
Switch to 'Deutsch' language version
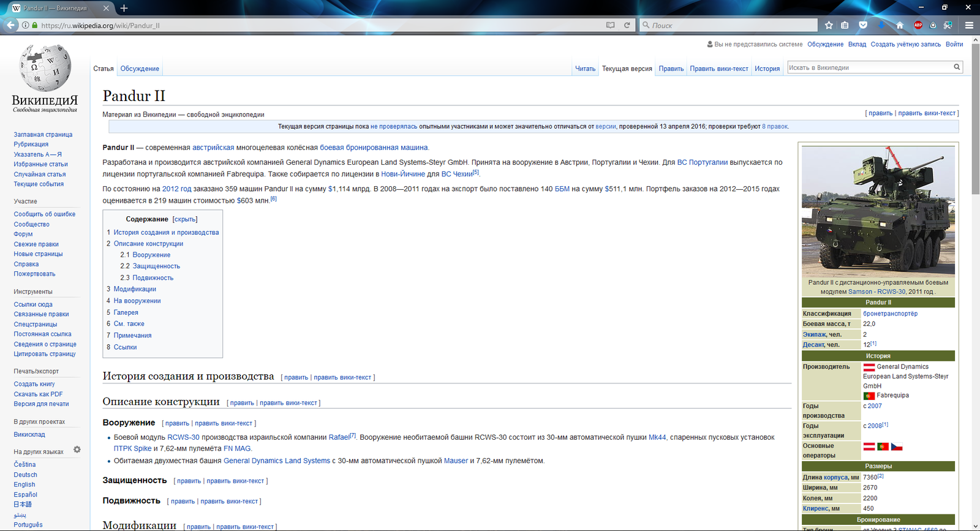point(25,475)
